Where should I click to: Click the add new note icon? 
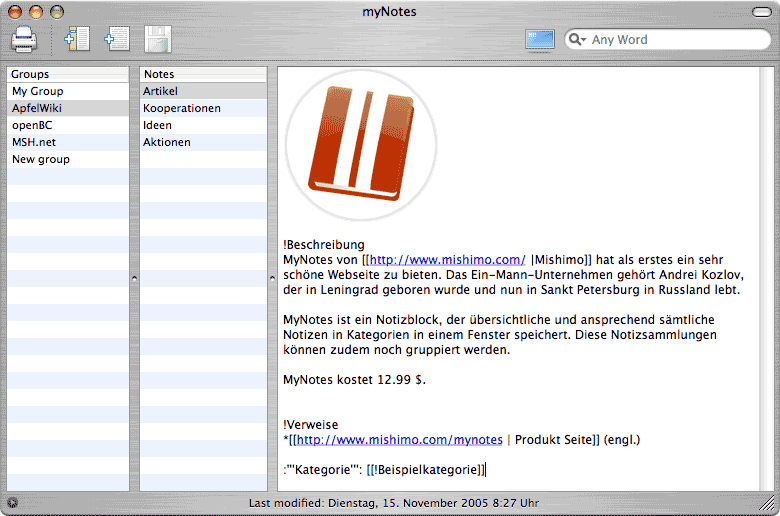(x=117, y=40)
